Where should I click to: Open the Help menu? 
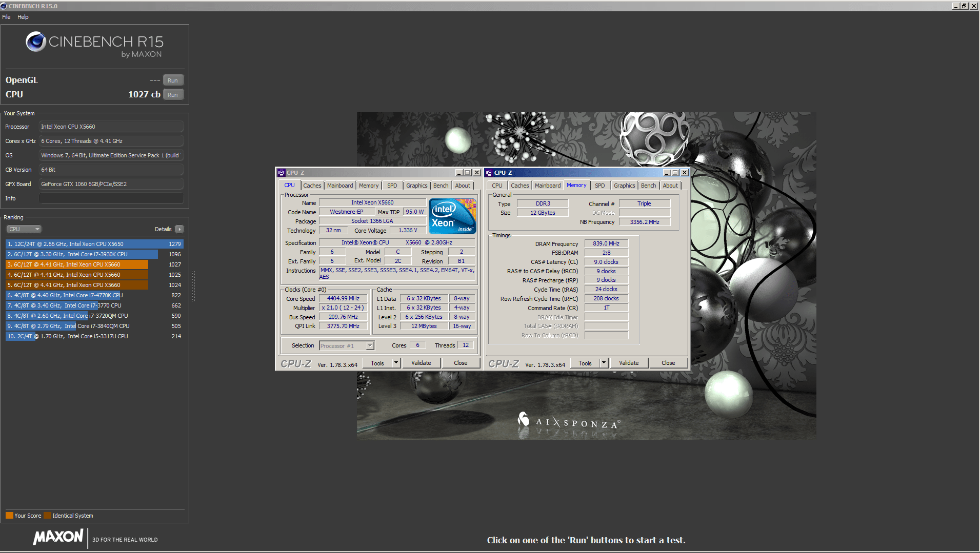pos(23,17)
